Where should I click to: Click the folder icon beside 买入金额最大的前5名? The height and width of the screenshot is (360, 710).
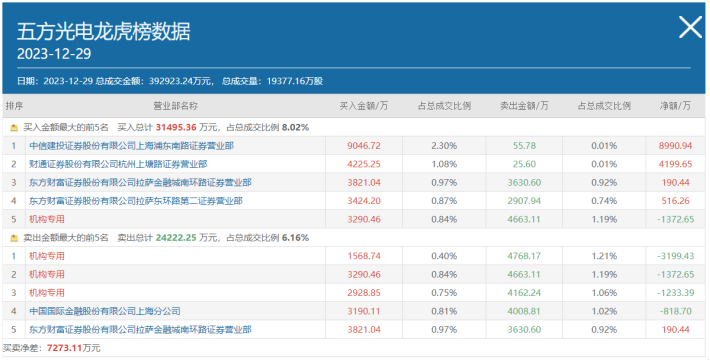(14, 128)
